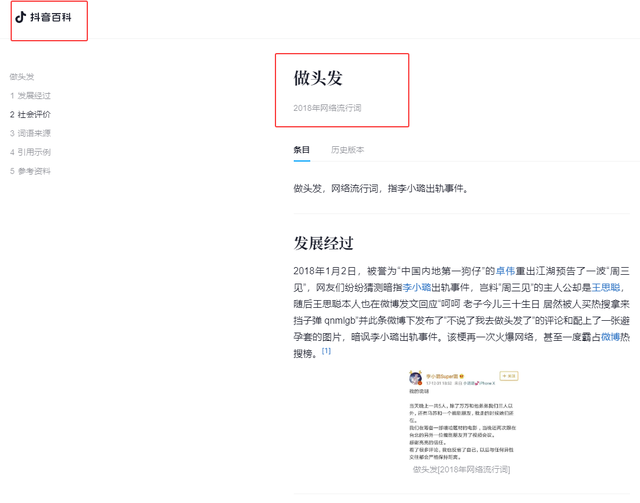
Task: Open the Weibo post screenshot image
Action: 464,415
